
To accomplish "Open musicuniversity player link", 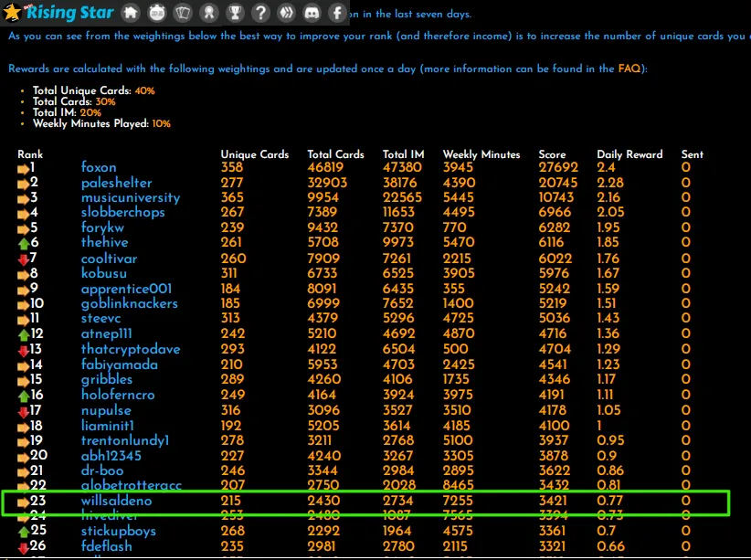I will pyautogui.click(x=131, y=198).
